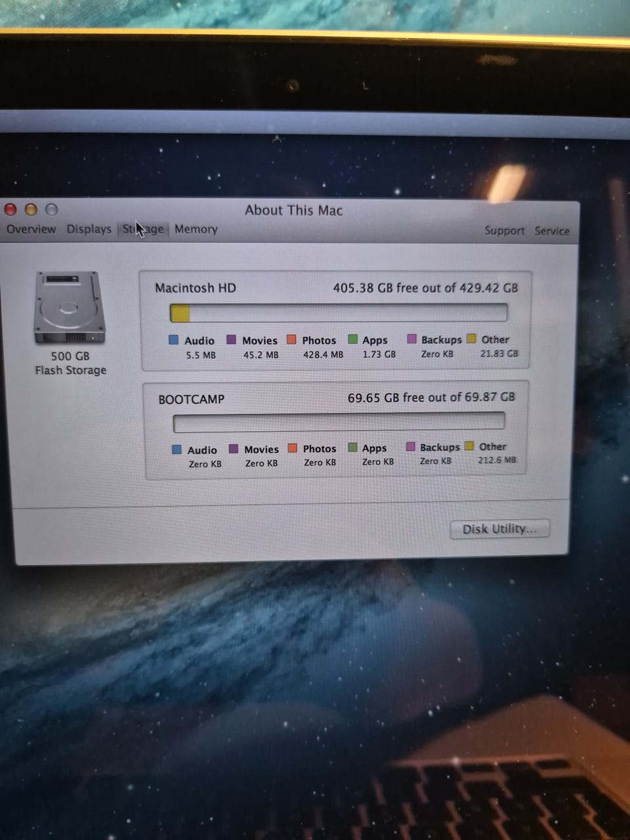
Task: Click BOOTCAMP purple Movies swatch
Action: [233, 449]
